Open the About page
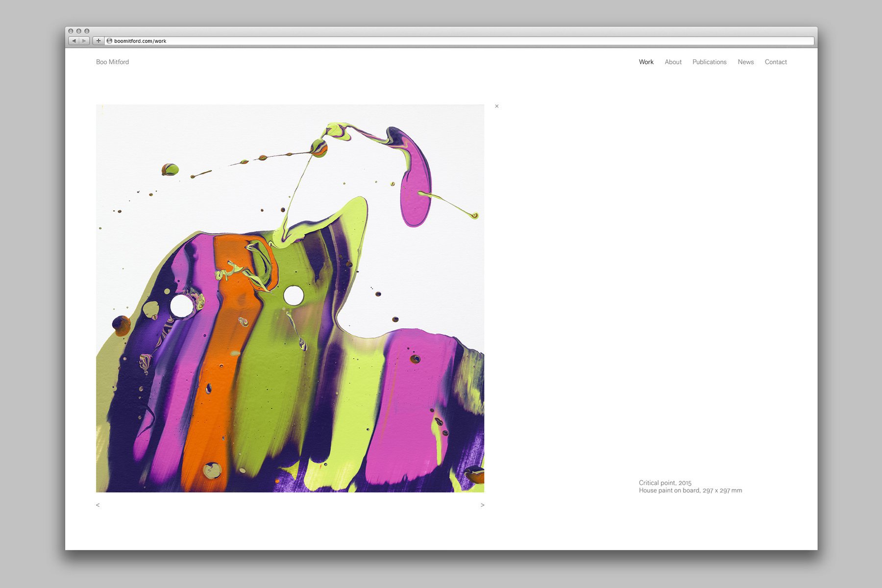Viewport: 882px width, 588px height. (673, 62)
